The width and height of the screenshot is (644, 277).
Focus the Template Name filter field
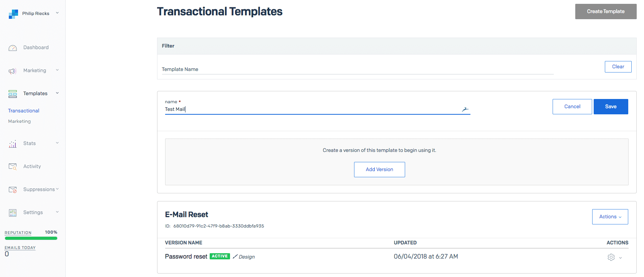[358, 69]
